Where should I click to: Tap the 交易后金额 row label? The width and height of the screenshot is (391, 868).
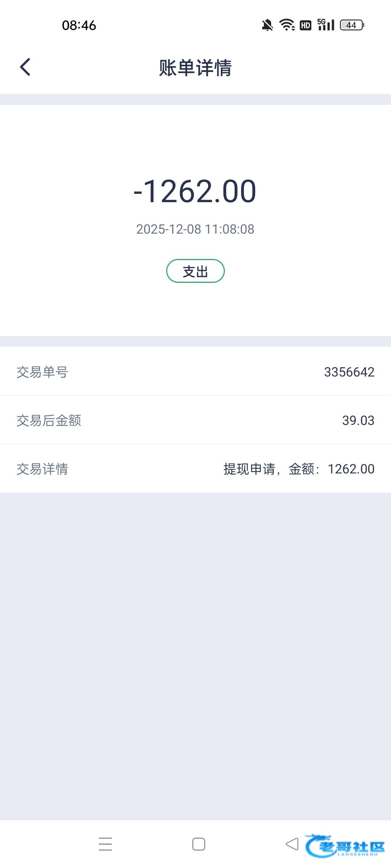tap(49, 421)
